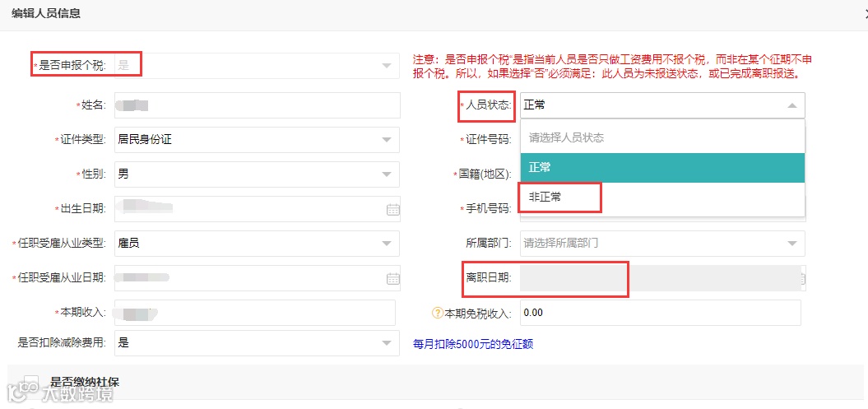Close the 编辑人员信息 dialog

[862, 13]
